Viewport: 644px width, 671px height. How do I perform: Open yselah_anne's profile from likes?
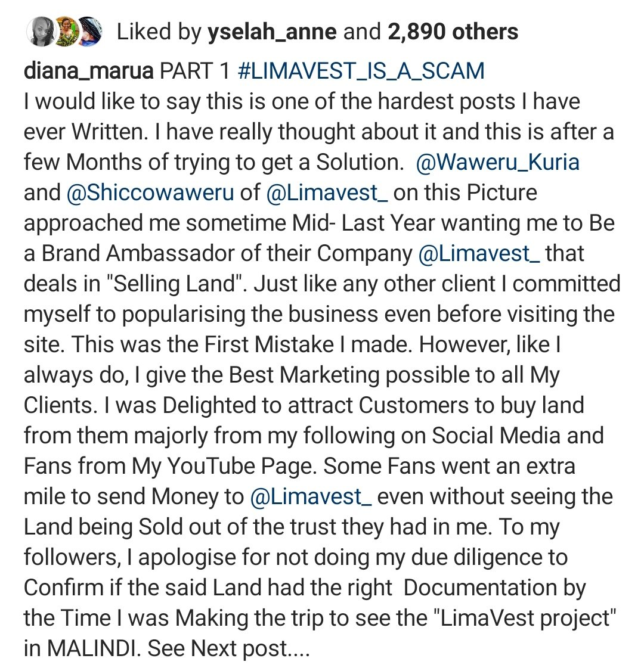click(x=273, y=33)
